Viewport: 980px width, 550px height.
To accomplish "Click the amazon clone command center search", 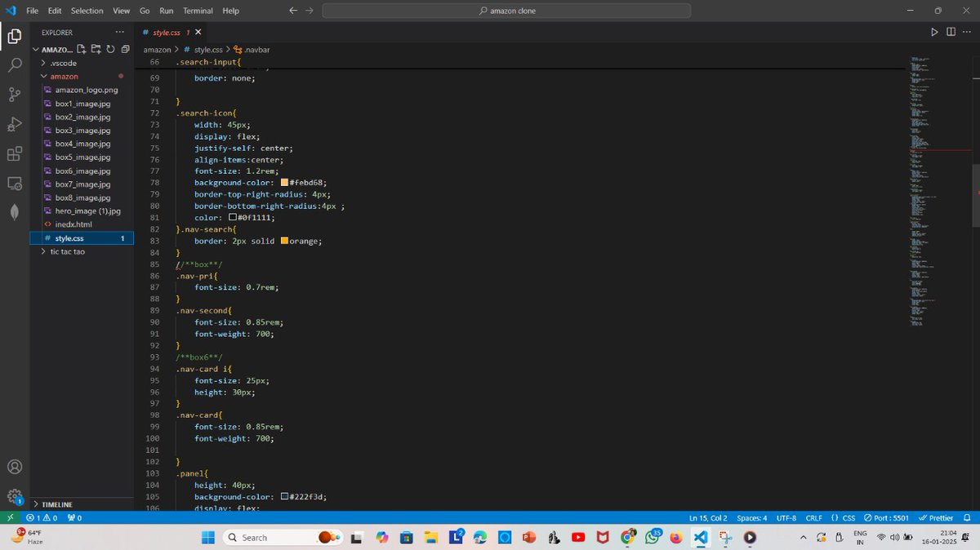I will [506, 11].
